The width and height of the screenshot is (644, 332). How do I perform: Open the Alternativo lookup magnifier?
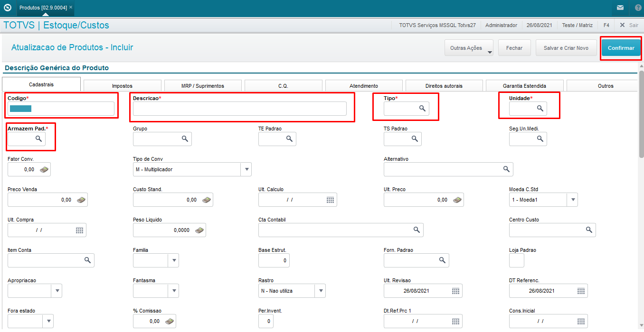[506, 169]
